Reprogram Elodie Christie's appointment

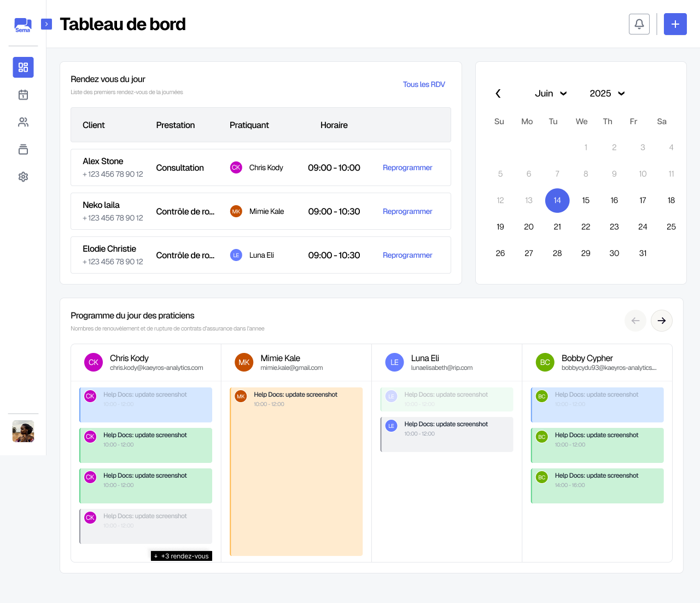pyautogui.click(x=407, y=255)
